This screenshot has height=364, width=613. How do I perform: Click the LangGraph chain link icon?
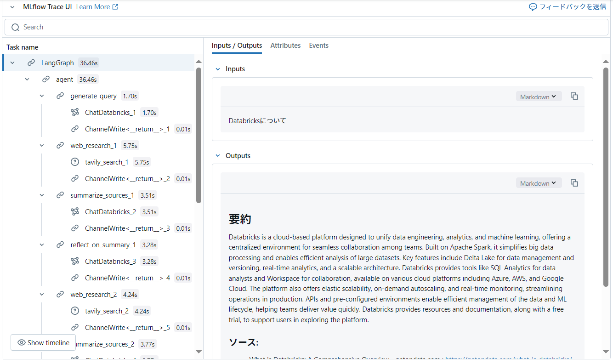[x=31, y=63]
